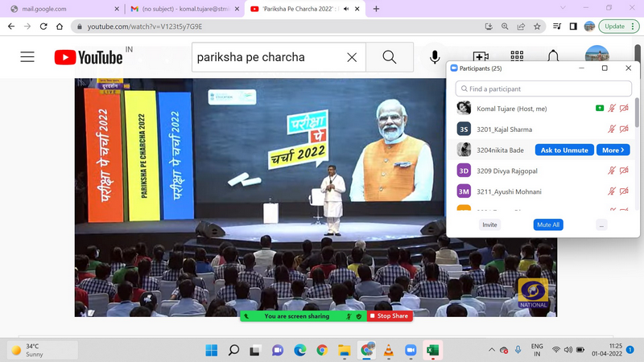The width and height of the screenshot is (644, 362).
Task: Click the browser forward arrow
Action: point(27,27)
